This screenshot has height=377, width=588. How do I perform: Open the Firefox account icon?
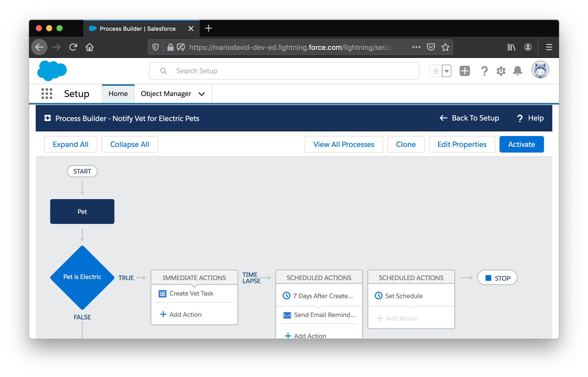[528, 47]
